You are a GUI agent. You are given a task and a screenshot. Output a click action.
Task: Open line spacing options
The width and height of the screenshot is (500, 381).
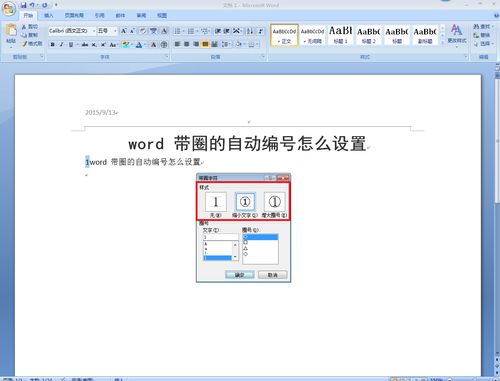(x=226, y=44)
